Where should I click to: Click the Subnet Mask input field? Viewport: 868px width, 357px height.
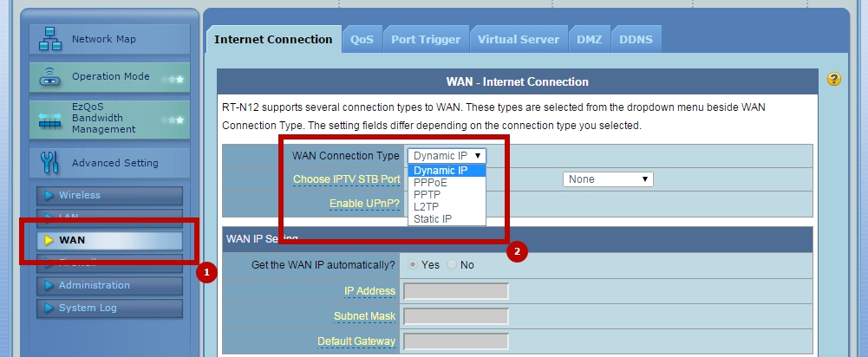[x=456, y=316]
